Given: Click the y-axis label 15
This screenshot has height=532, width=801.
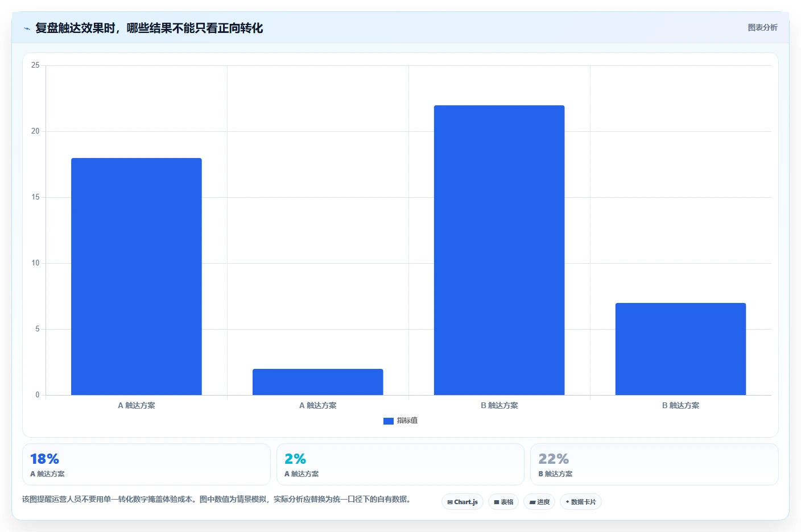Looking at the screenshot, I should (35, 197).
